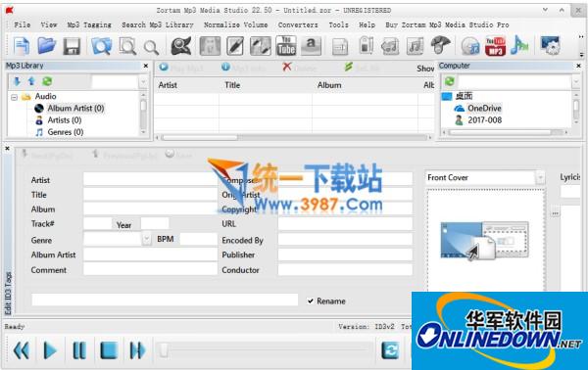The image size is (588, 370).
Task: Select OneDrive in the Computer tree
Action: click(x=484, y=109)
